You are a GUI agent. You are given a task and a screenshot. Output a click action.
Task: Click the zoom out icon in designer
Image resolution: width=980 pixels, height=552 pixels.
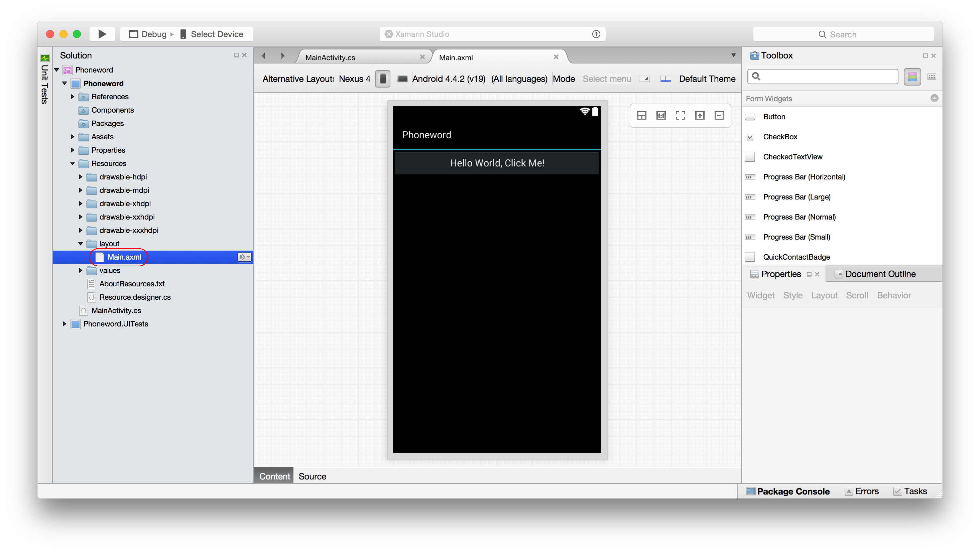[x=719, y=116]
